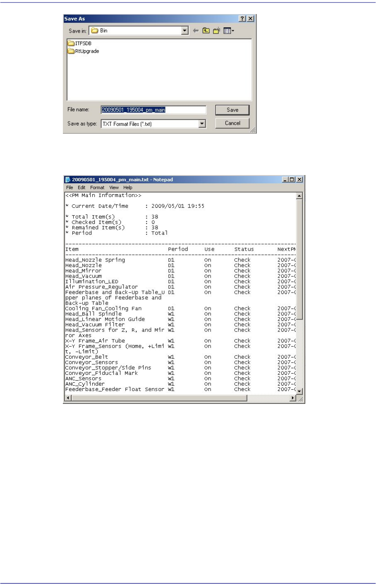Click the 'Head_Mirror' row
Viewport: 376px width, 588px height.
(x=180, y=271)
